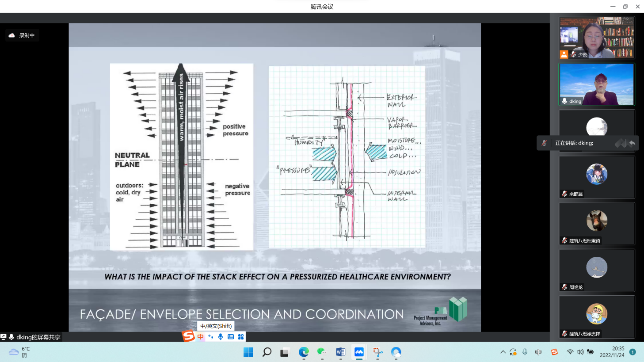Select dking's video thumbnail
Screen dimensions: 644x362
click(596, 84)
